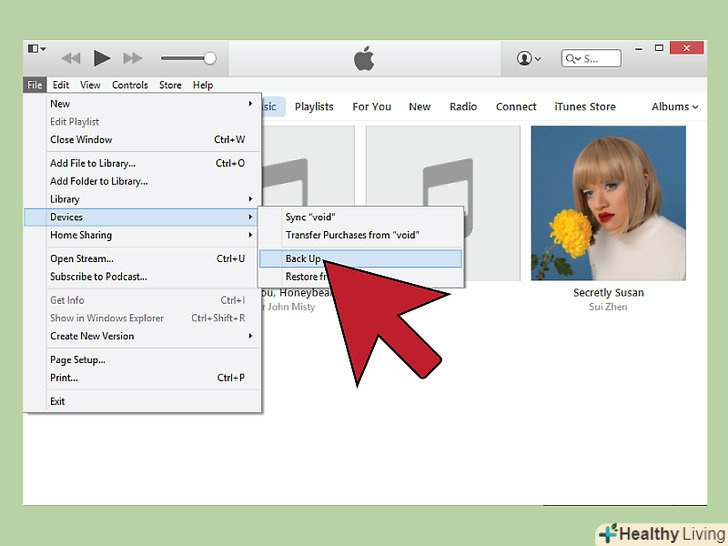Screen dimensions: 728x546
Task: Select Close Window from File menu
Action: (x=143, y=139)
